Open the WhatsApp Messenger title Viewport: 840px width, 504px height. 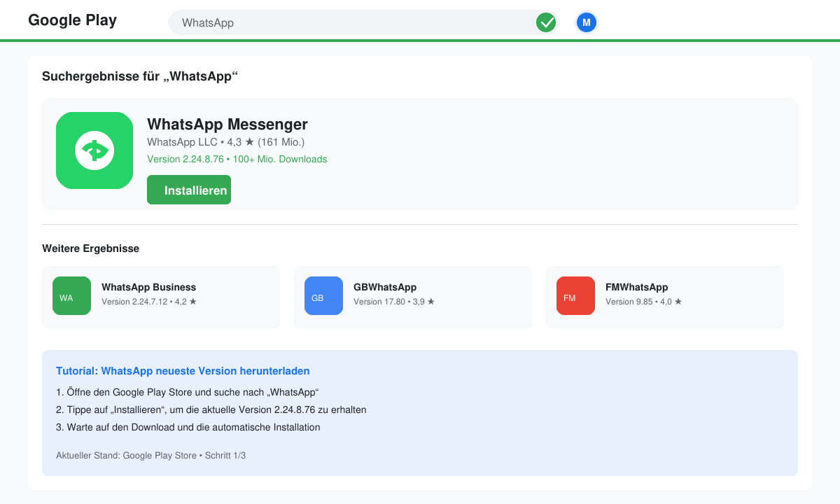click(227, 125)
